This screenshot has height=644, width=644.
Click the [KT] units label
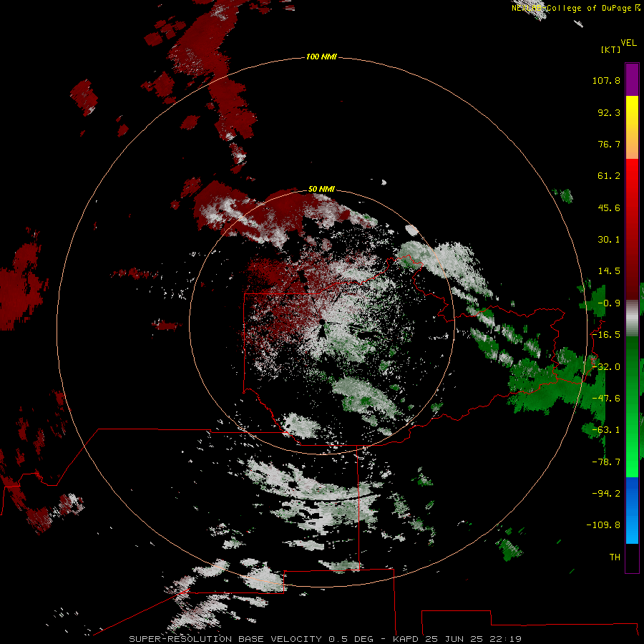pos(611,49)
